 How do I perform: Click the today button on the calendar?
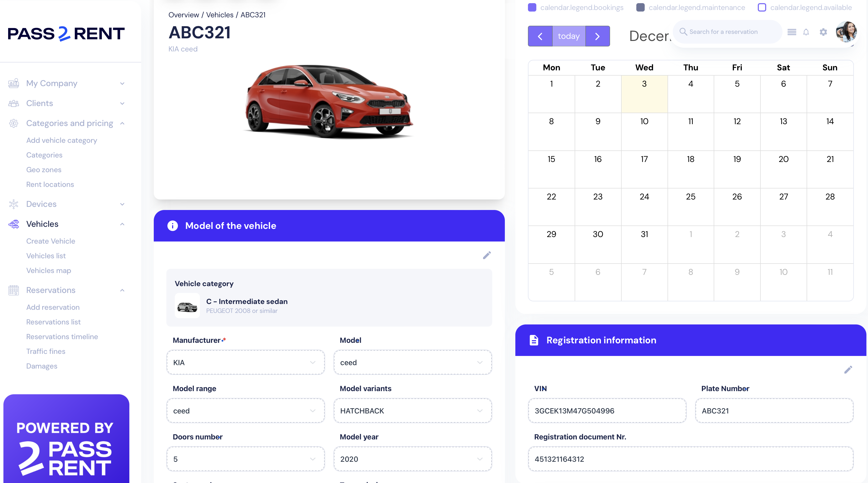[569, 36]
